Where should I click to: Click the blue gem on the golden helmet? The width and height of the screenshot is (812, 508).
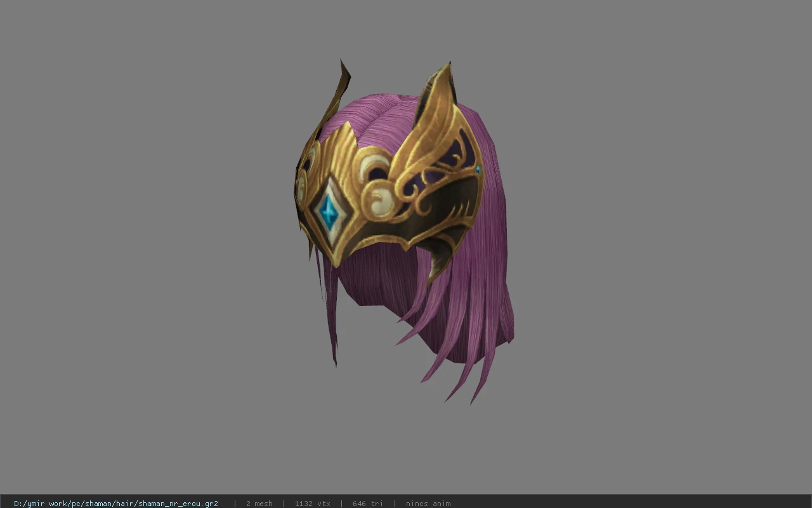tap(329, 211)
